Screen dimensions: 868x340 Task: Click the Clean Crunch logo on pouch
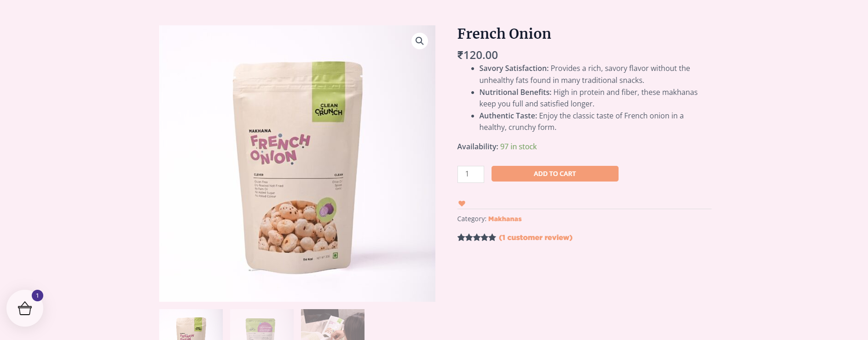[329, 110]
